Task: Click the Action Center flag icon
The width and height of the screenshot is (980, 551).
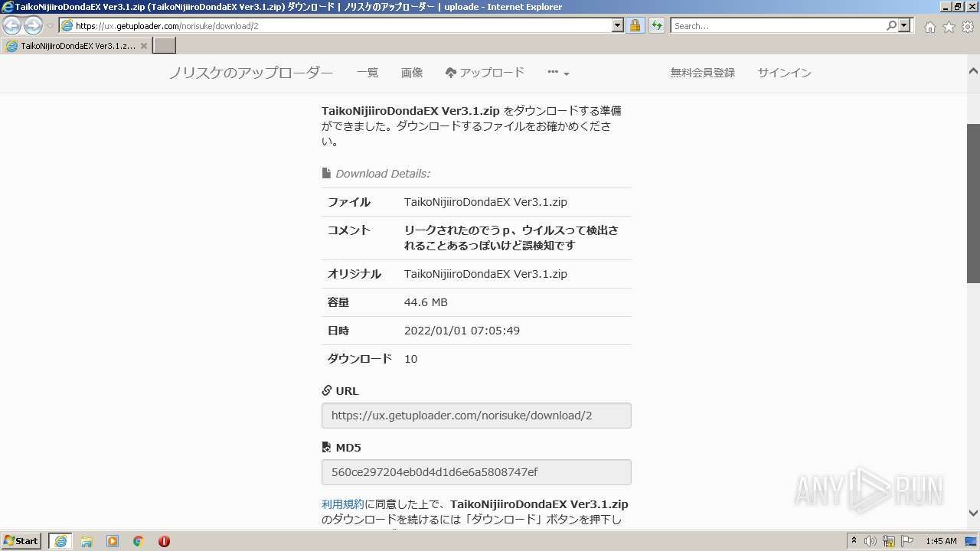Action: 907,541
